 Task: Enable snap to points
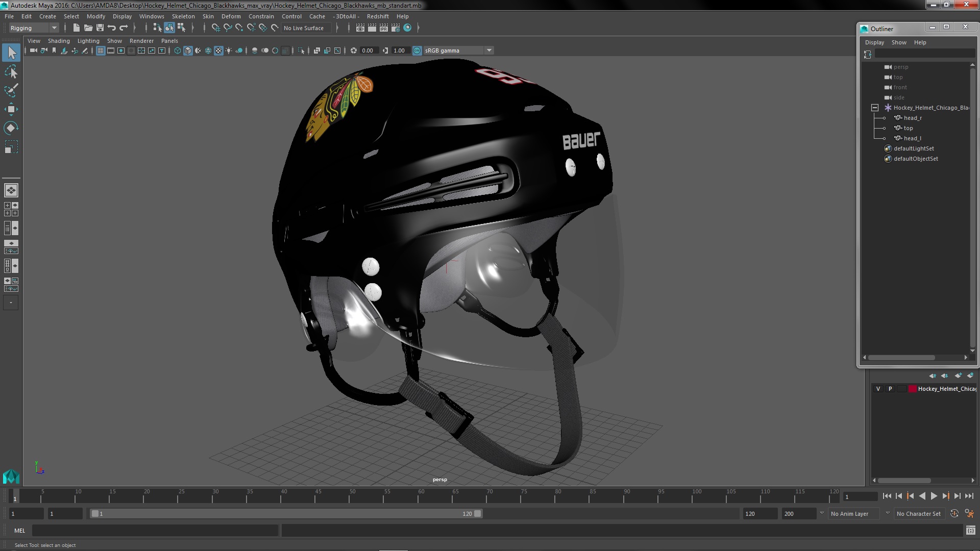(x=239, y=28)
